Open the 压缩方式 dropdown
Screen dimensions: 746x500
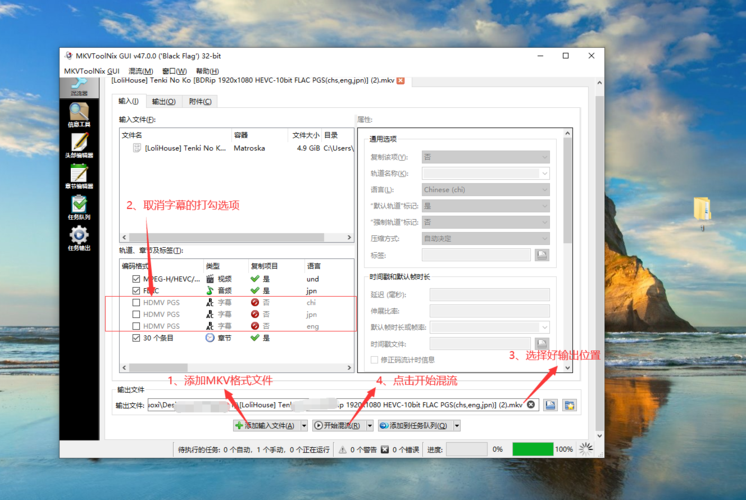(485, 238)
